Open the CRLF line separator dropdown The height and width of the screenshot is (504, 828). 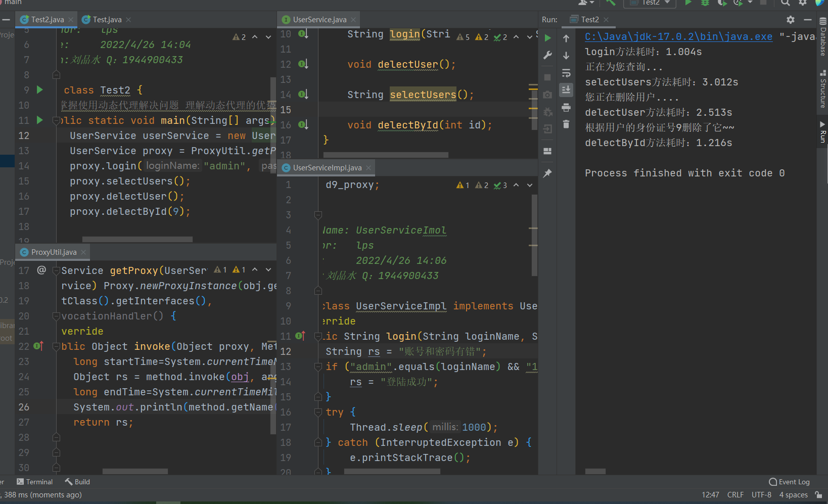tap(735, 495)
